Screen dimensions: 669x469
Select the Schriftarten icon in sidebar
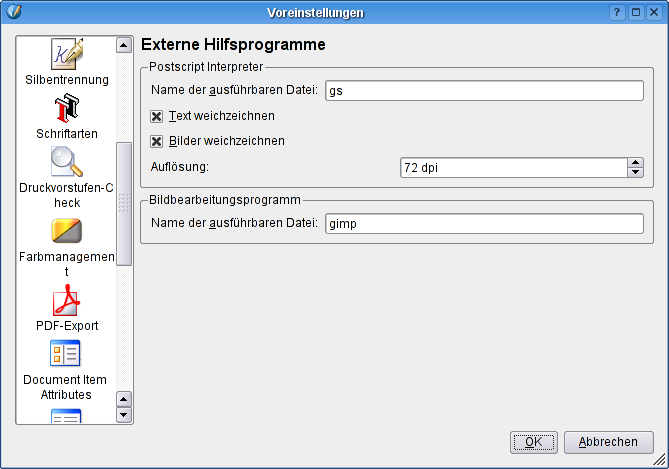click(x=67, y=116)
